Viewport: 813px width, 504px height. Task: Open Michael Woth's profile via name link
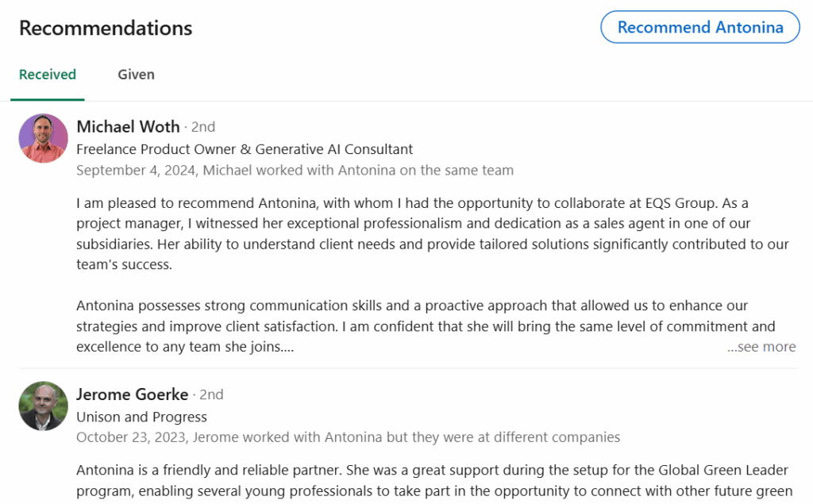point(128,127)
